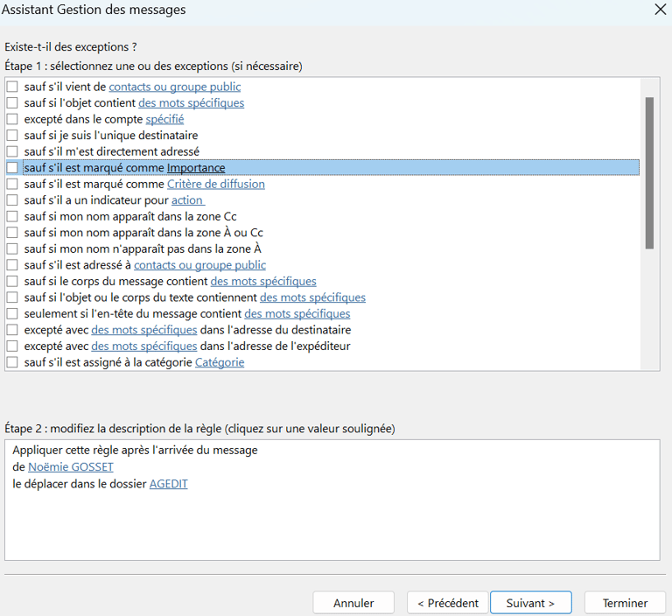
Task: Click the Suivant button
Action: coord(530,603)
